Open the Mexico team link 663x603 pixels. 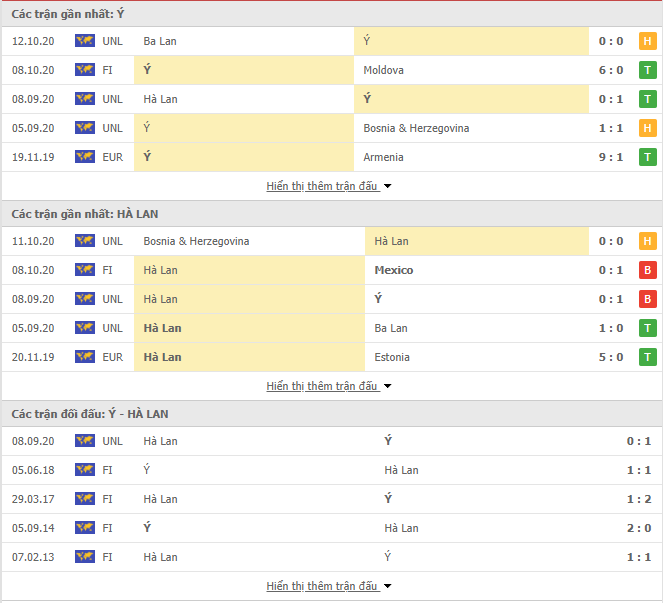tap(394, 270)
